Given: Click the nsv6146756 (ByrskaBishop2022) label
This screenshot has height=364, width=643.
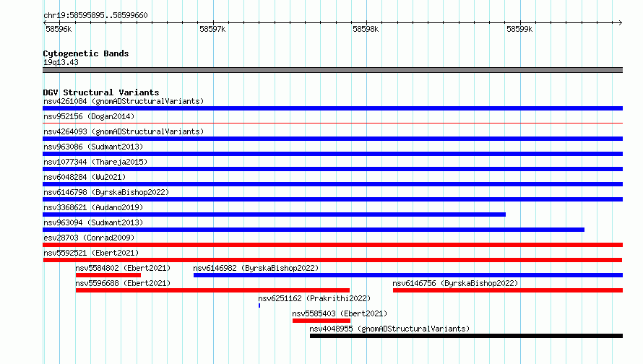Looking at the screenshot, I should [455, 283].
